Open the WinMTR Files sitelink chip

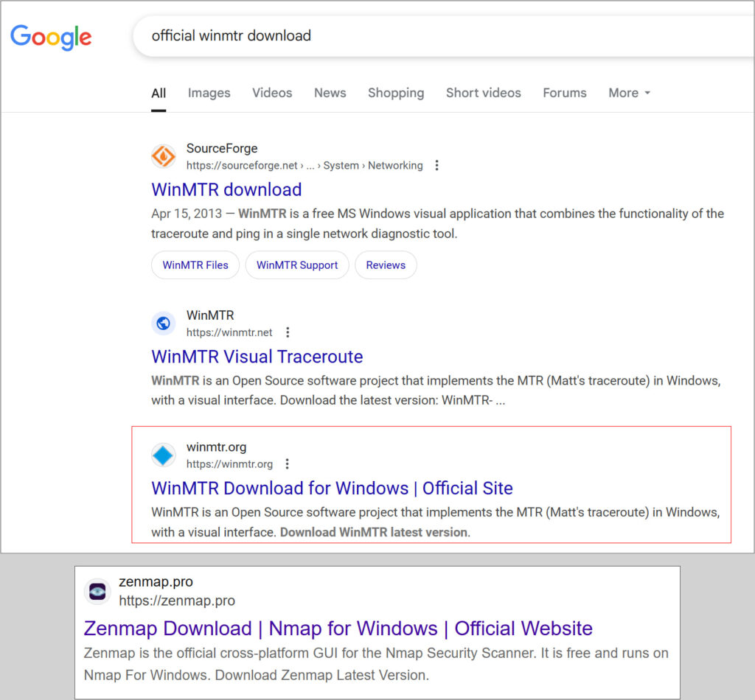coord(195,265)
